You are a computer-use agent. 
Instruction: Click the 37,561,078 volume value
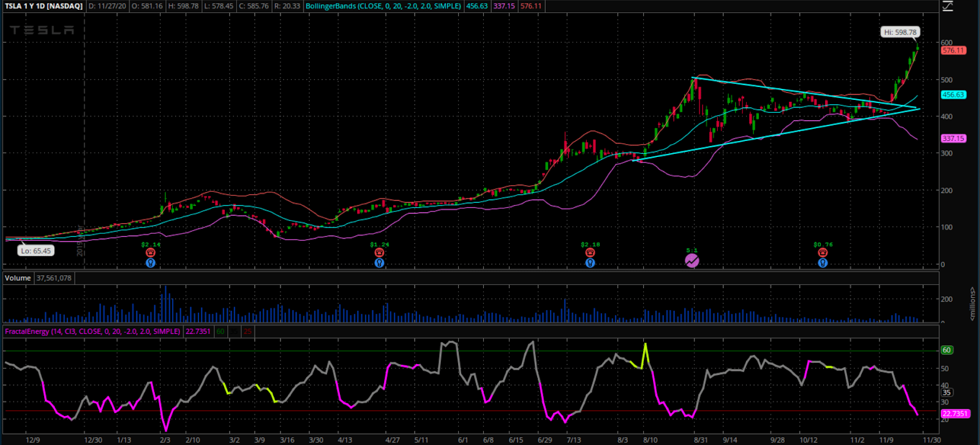[54, 278]
